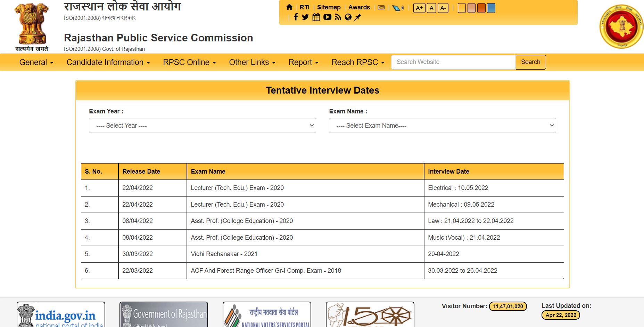Visit the RPSC Facebook page
The image size is (644, 327).
pyautogui.click(x=296, y=17)
